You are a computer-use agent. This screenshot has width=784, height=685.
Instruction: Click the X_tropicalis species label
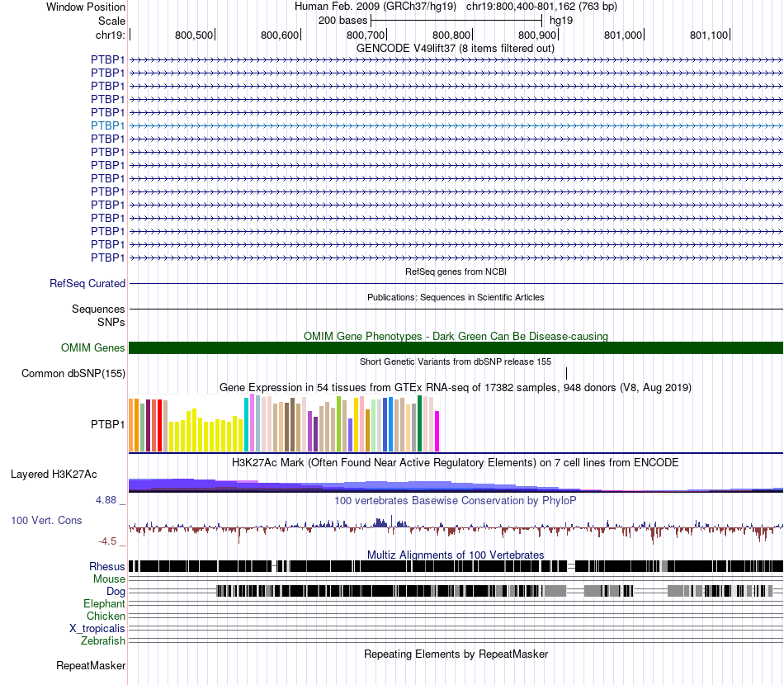pyautogui.click(x=97, y=629)
